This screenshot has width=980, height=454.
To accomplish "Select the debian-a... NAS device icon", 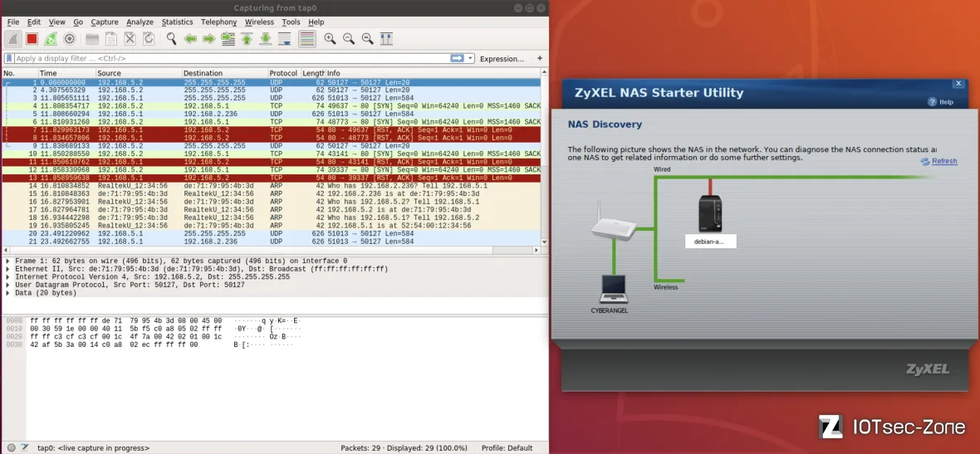I will (710, 214).
